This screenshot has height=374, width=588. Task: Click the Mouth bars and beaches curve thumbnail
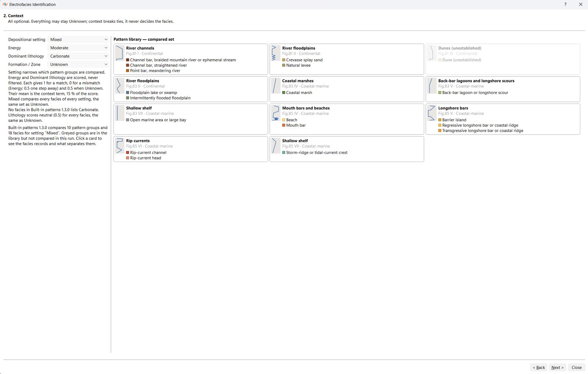point(276,113)
